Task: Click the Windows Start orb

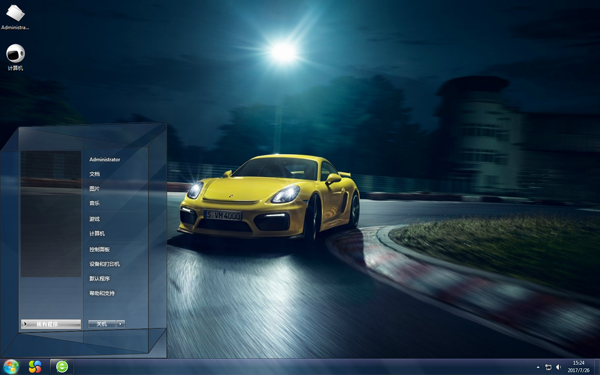Action: [10, 367]
